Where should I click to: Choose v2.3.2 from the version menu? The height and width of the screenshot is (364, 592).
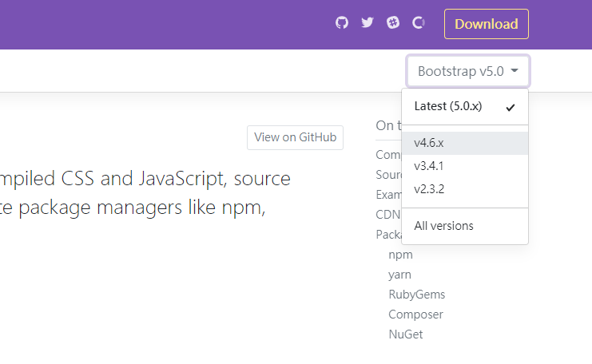(429, 191)
